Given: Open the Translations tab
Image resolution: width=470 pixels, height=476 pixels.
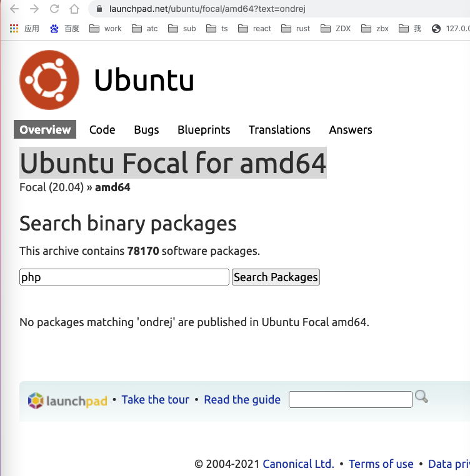Looking at the screenshot, I should (x=279, y=130).
